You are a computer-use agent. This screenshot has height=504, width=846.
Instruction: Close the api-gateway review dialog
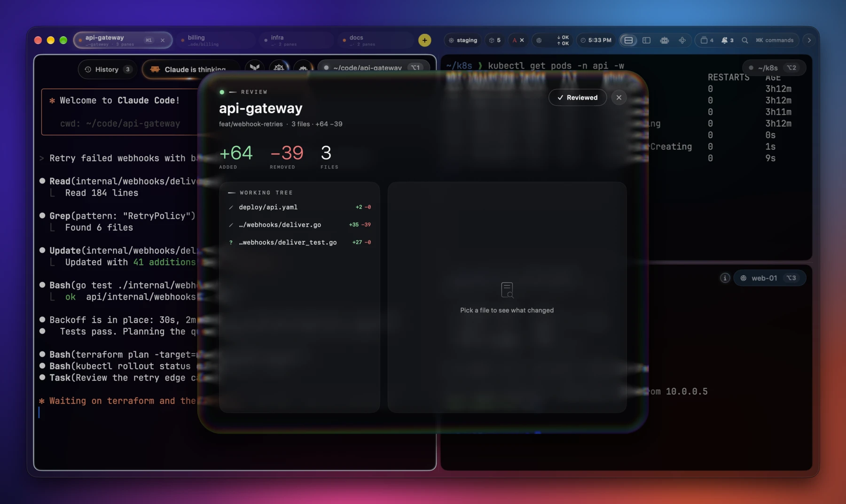619,98
